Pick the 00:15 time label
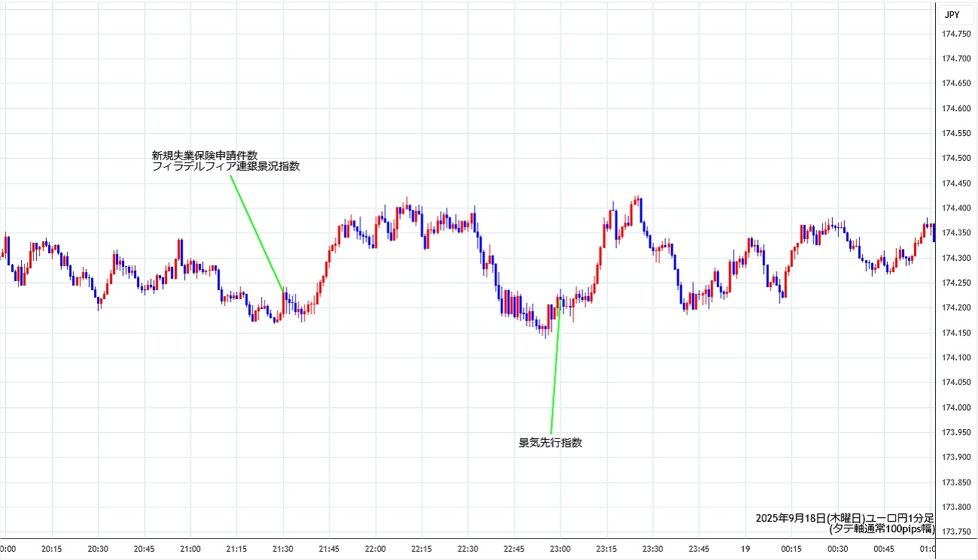Viewport: 978px width, 560px height. (x=791, y=549)
